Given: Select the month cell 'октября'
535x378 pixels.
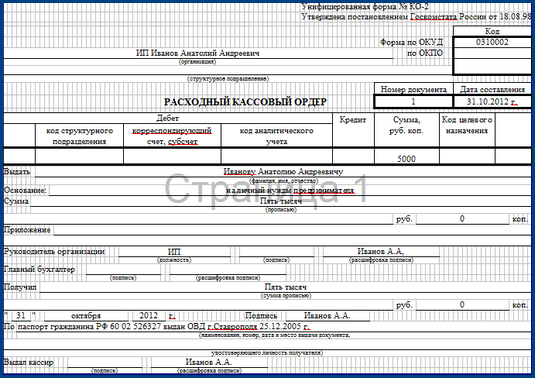Looking at the screenshot, I should click(x=86, y=316).
